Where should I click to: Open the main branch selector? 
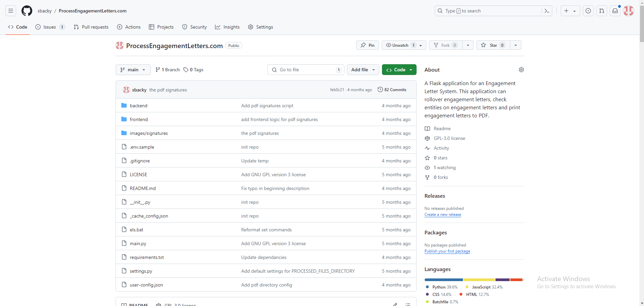tap(133, 70)
